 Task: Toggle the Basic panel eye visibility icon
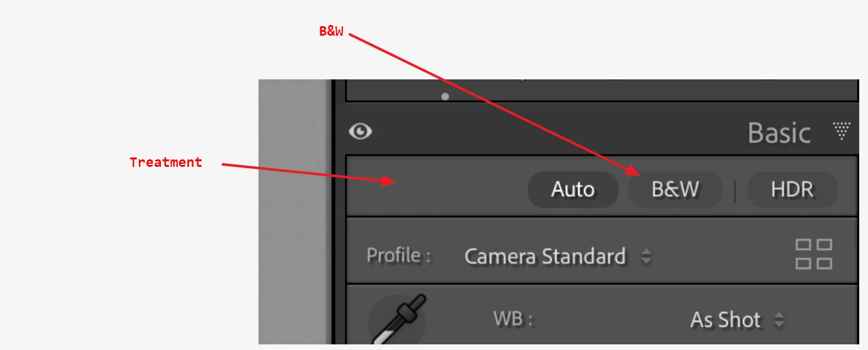point(360,132)
